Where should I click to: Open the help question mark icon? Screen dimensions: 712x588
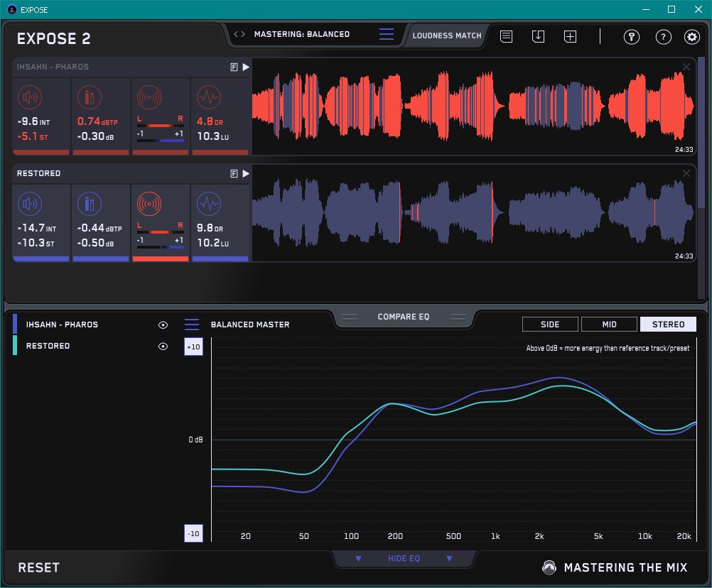pyautogui.click(x=663, y=37)
